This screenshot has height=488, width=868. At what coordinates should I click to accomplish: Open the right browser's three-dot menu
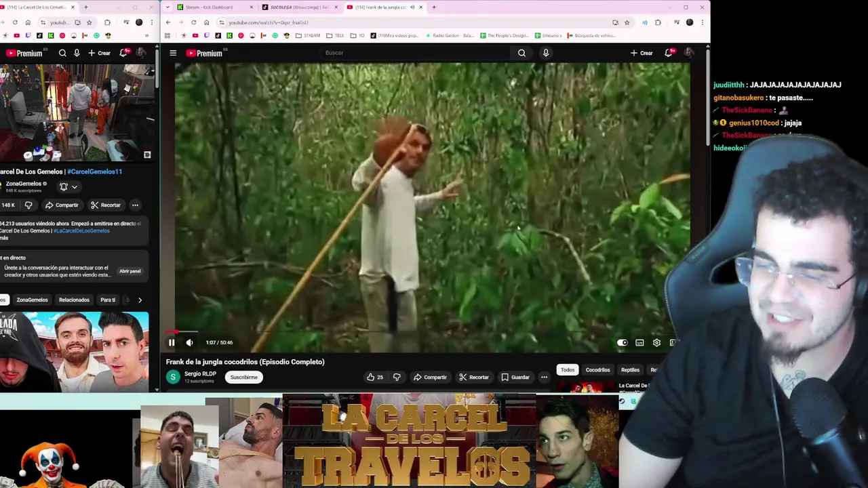point(702,22)
